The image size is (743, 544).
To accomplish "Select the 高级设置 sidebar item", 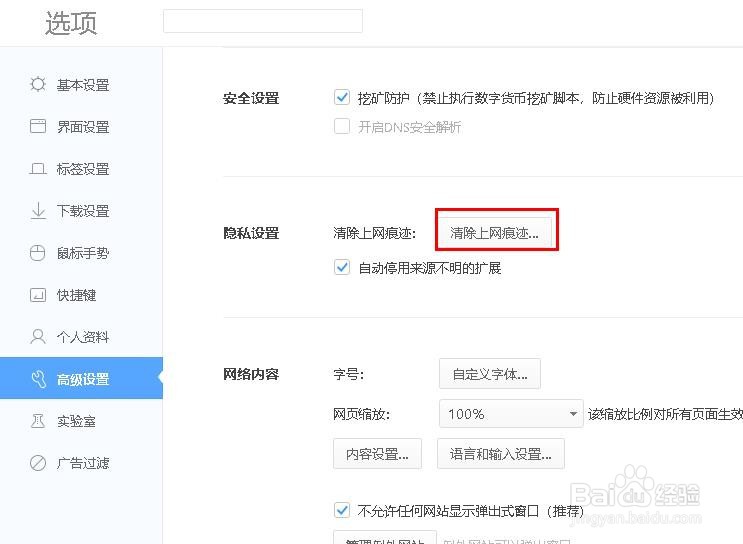I will pos(82,378).
